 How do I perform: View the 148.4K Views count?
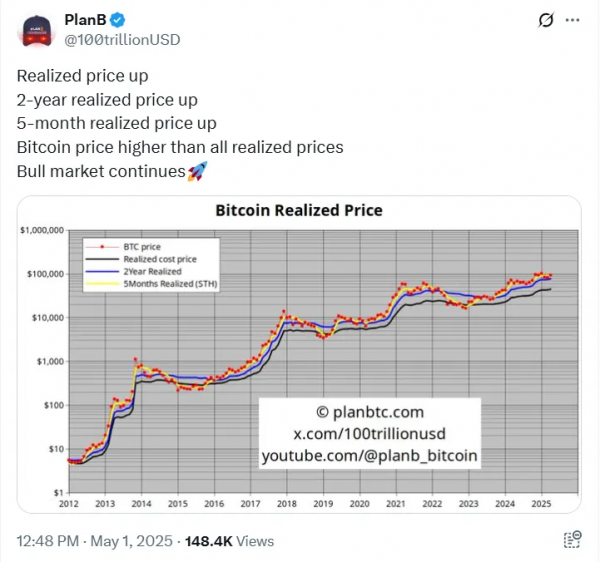coord(230,541)
